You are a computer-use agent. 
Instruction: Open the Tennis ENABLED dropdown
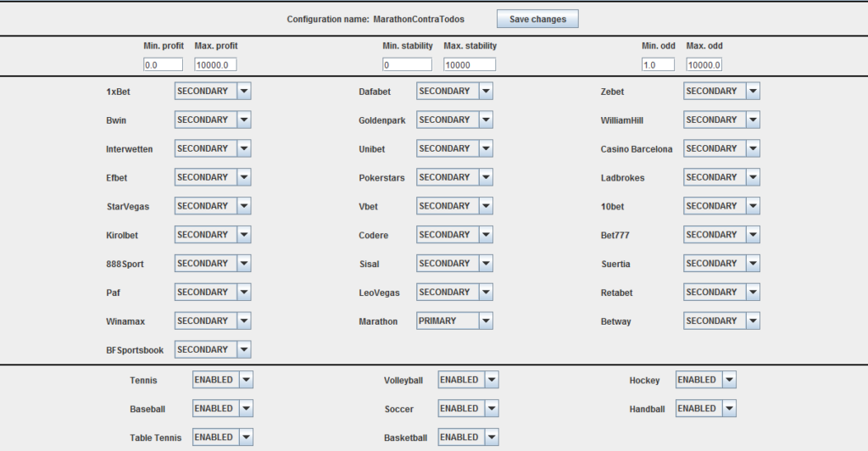click(223, 380)
